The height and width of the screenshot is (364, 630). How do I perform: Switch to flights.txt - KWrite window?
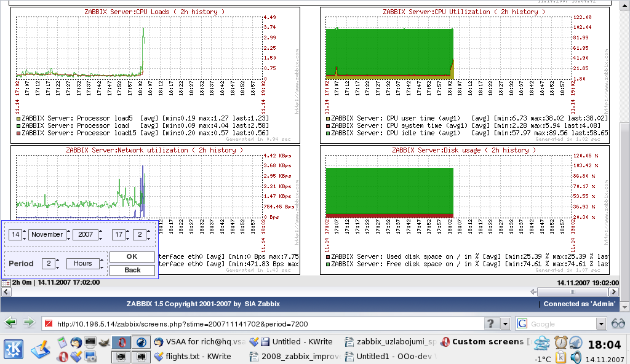coord(193,357)
